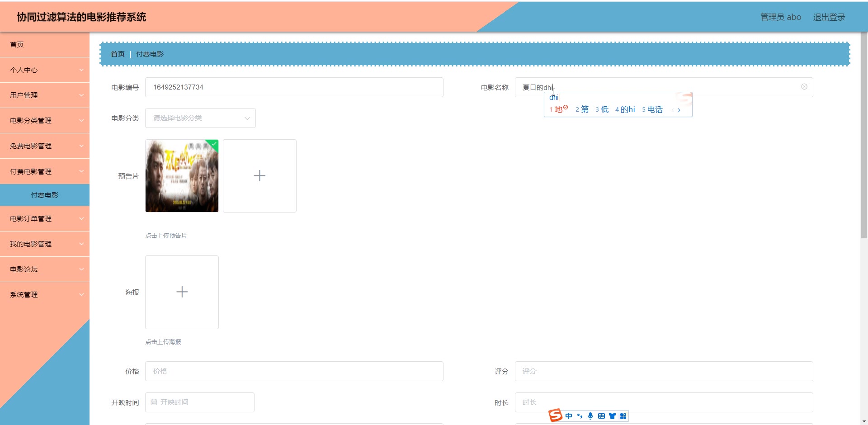Click the page vertical scrollbar thumb

click(864, 136)
